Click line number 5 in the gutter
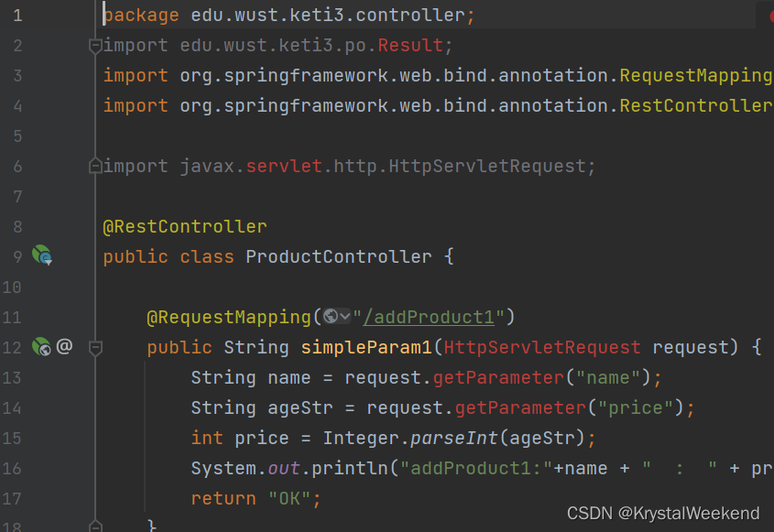This screenshot has width=774, height=532. click(17, 136)
